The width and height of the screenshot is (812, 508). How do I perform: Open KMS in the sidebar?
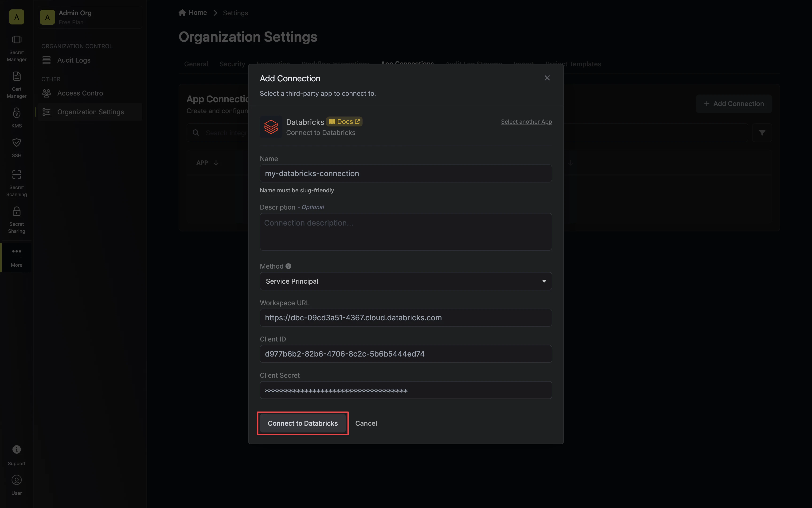pyautogui.click(x=16, y=118)
